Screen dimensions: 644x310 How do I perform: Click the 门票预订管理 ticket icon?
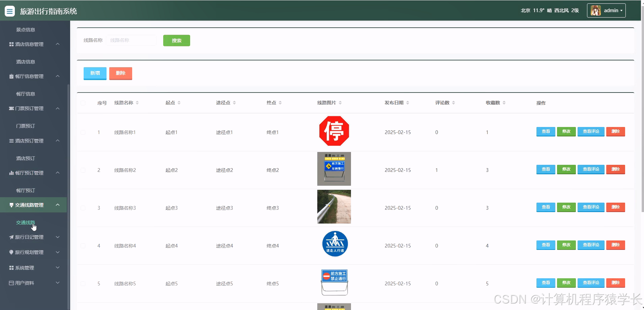pyautogui.click(x=11, y=108)
